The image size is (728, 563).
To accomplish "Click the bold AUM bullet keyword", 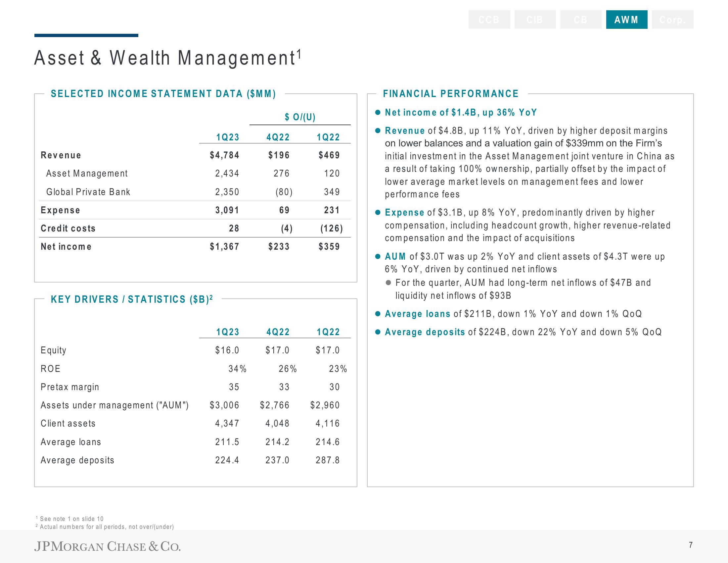I will click(395, 256).
